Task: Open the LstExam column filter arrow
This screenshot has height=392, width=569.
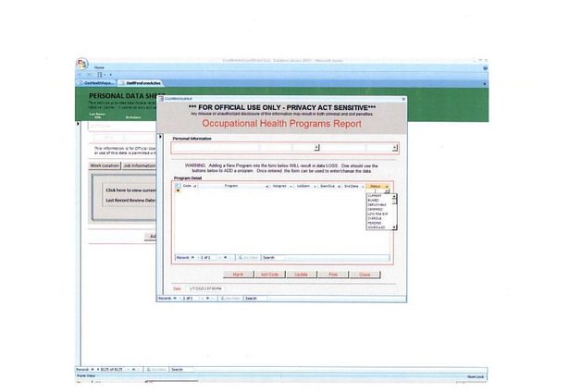Action: point(315,186)
